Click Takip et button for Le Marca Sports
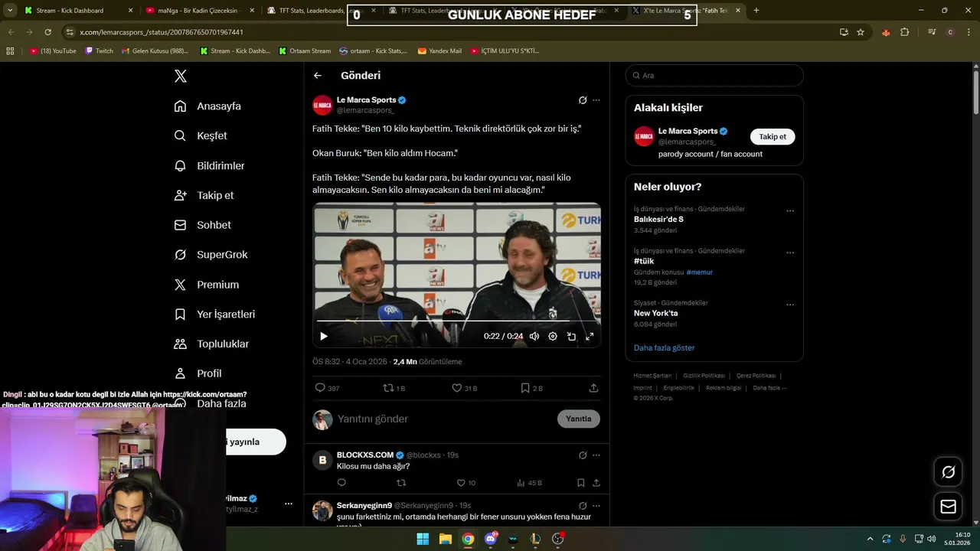Screen dimensions: 980x551 coord(773,137)
